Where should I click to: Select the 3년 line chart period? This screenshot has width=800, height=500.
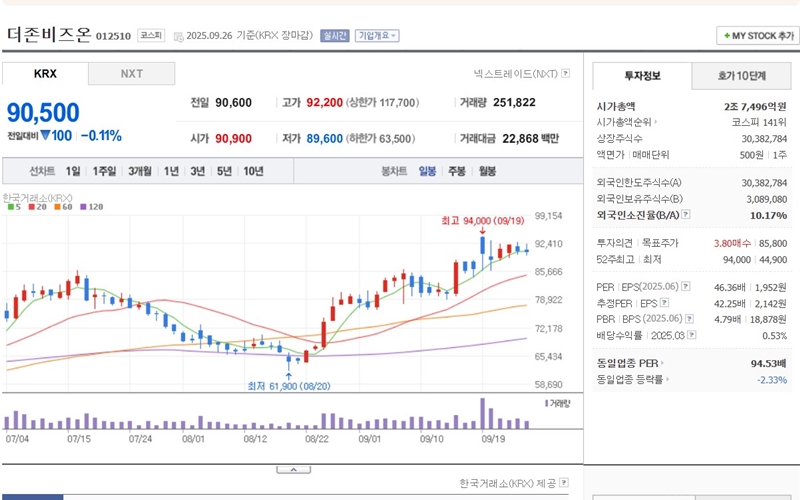click(x=197, y=171)
